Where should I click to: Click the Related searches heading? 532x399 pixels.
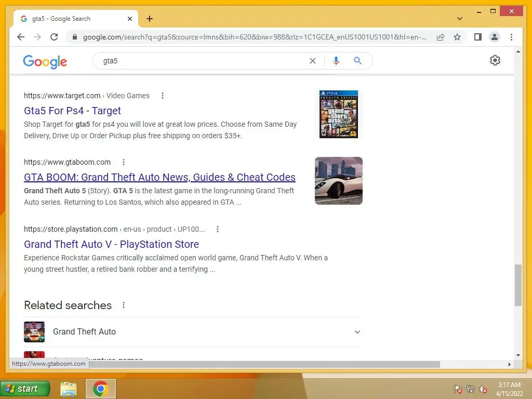pos(68,305)
